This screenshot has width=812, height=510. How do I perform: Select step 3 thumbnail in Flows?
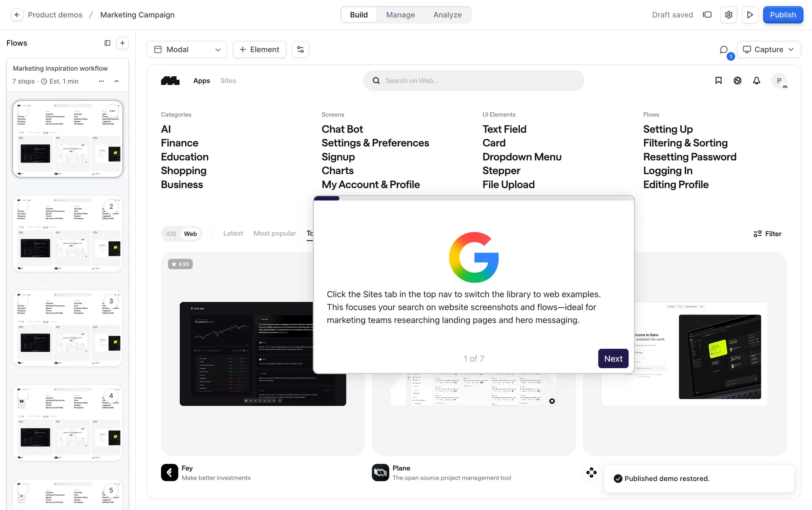click(x=68, y=328)
